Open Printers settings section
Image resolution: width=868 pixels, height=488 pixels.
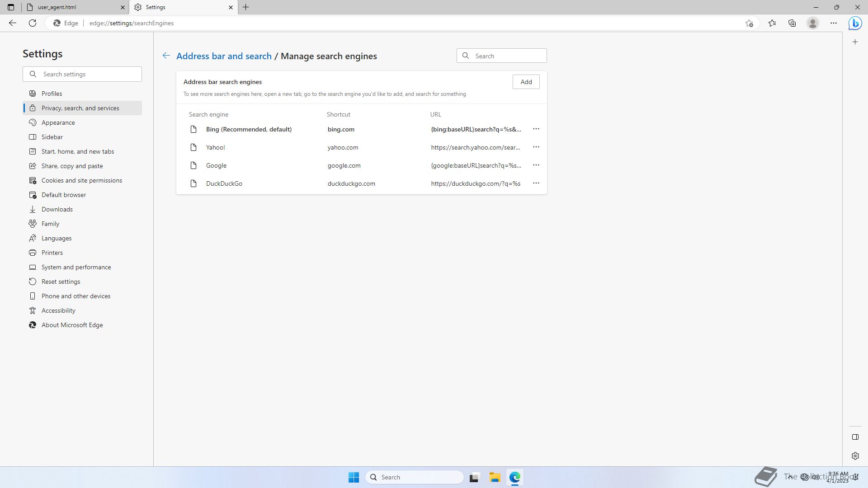tap(82, 253)
